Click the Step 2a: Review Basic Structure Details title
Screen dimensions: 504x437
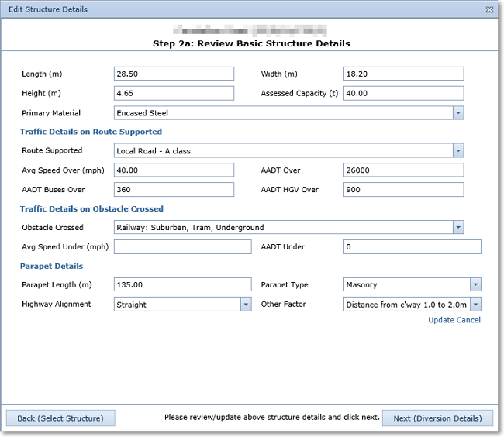point(251,43)
